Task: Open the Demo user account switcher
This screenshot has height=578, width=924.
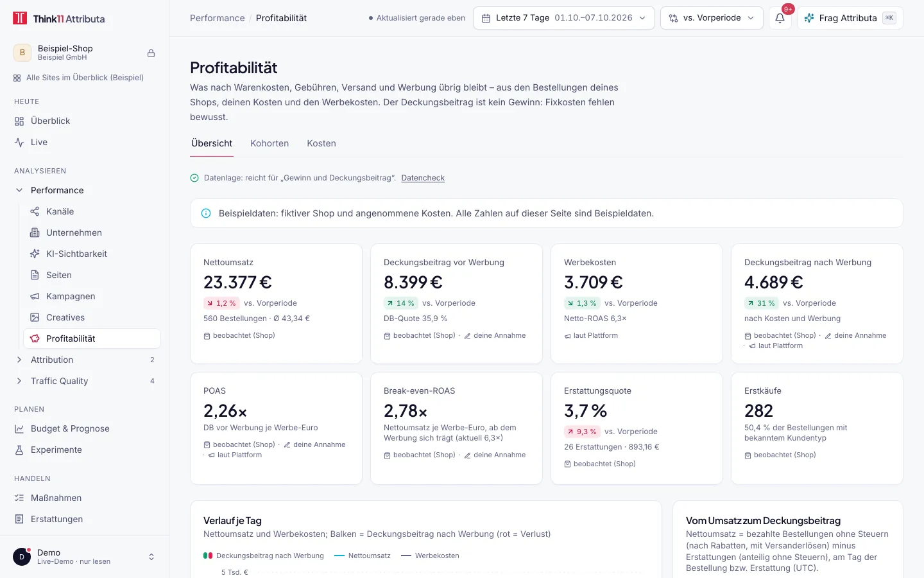Action: point(84,557)
